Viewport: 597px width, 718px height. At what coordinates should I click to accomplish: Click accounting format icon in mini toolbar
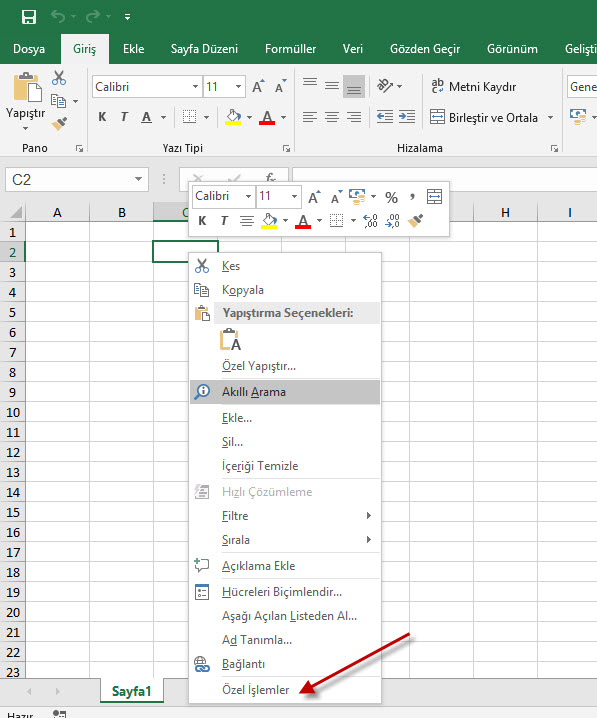(x=357, y=197)
